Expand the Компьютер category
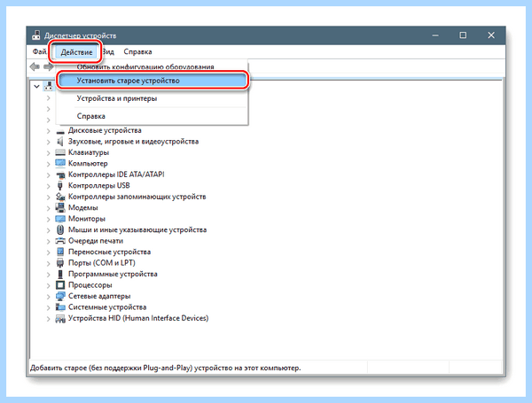 [48, 164]
